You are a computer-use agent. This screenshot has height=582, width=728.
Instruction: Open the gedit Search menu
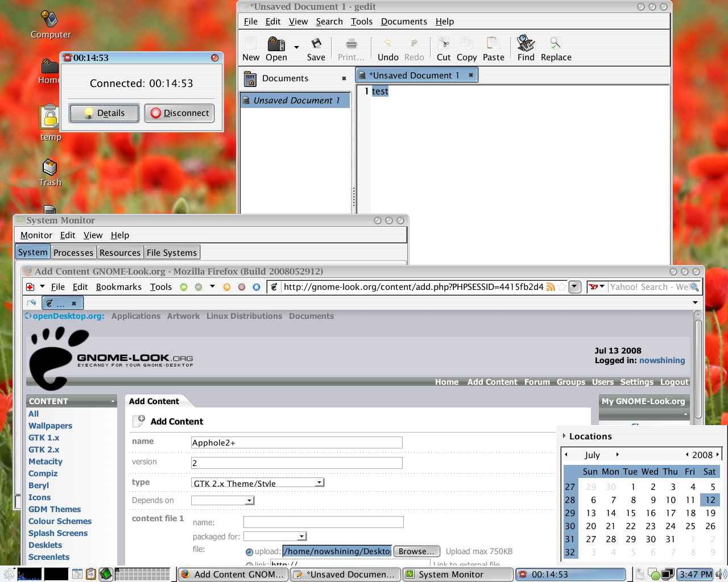click(x=329, y=22)
